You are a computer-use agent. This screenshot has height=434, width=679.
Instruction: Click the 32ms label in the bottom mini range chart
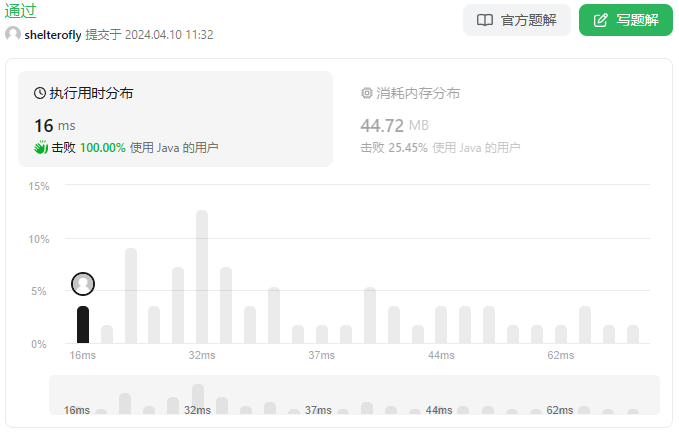(197, 410)
